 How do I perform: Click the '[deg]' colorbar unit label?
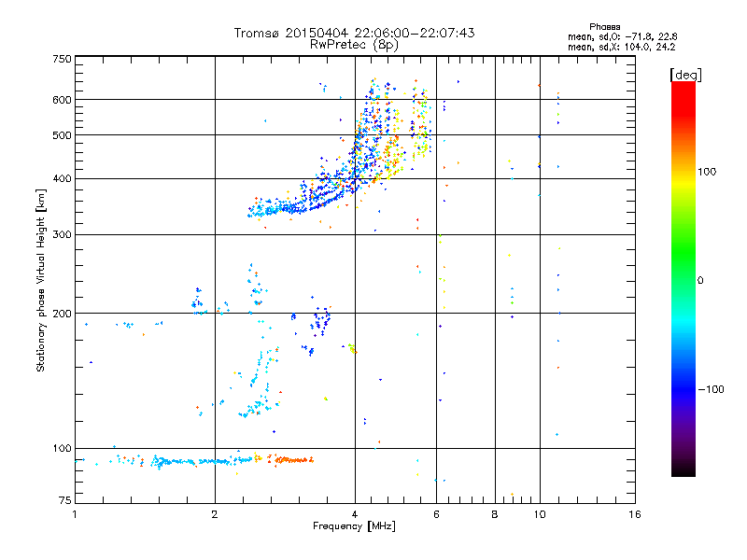685,75
